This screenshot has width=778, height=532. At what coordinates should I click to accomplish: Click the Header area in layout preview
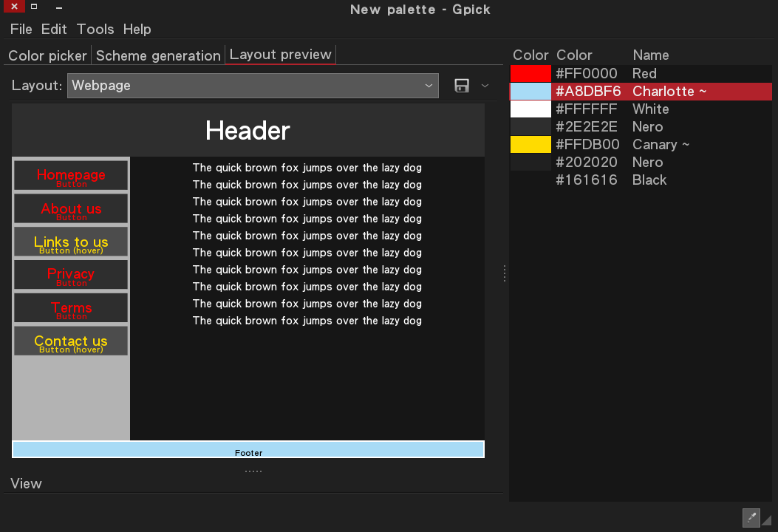(248, 131)
